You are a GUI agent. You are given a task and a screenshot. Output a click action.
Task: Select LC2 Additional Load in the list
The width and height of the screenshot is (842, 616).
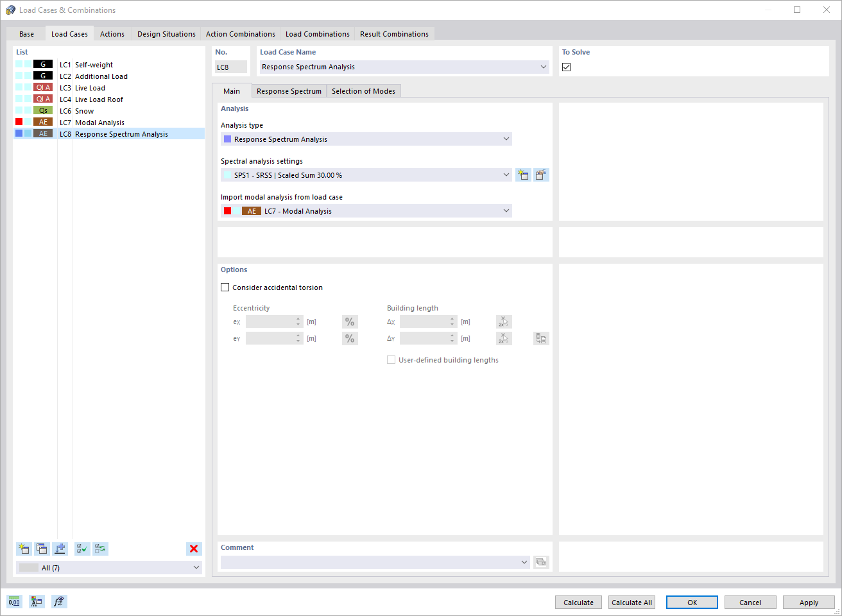(109, 76)
